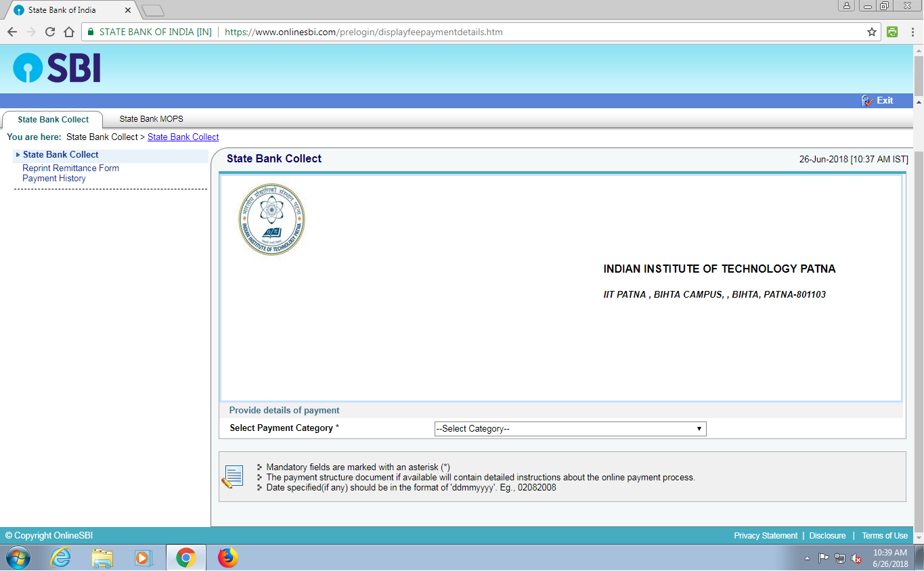The width and height of the screenshot is (924, 571).
Task: Click State Bank Collect breadcrumb link
Action: (x=183, y=137)
